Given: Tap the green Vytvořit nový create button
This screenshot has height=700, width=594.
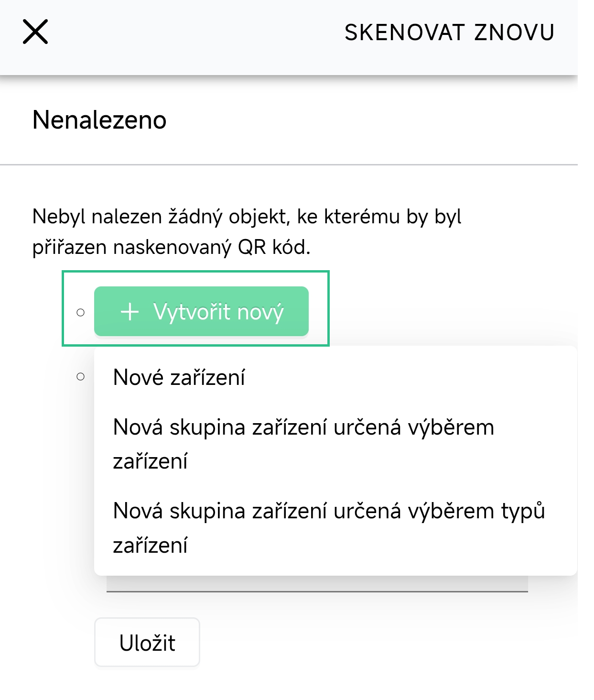Looking at the screenshot, I should tap(201, 312).
